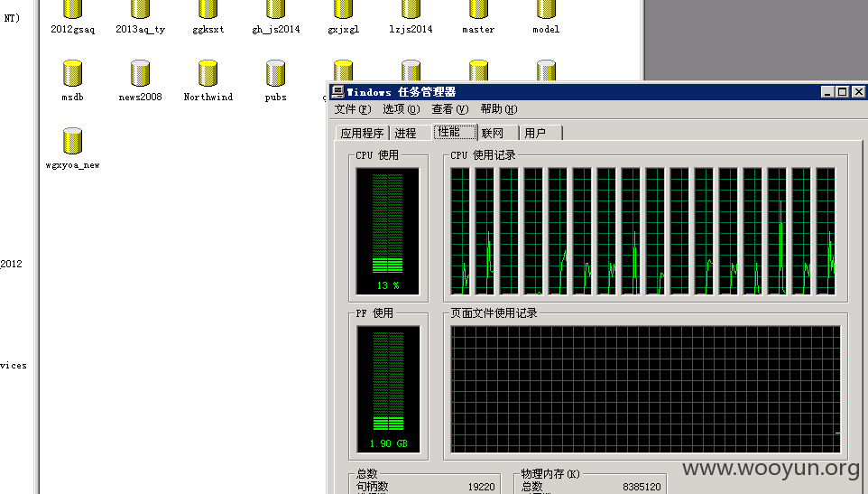Viewport: 868px width, 494px height.
Task: Select the 性能 tab
Action: point(455,132)
